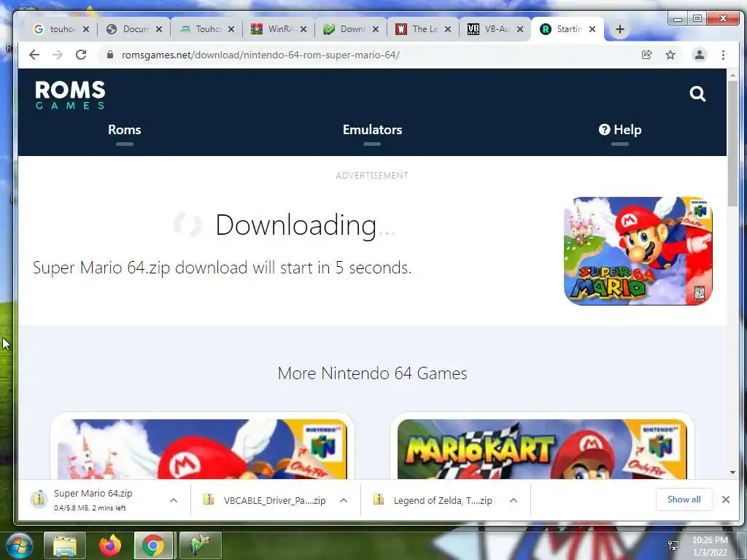Click the network tray icon

coord(673,545)
